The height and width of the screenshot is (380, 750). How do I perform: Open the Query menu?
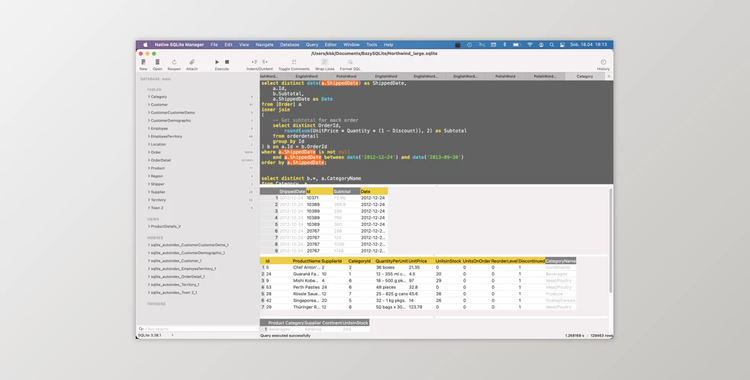(x=312, y=45)
